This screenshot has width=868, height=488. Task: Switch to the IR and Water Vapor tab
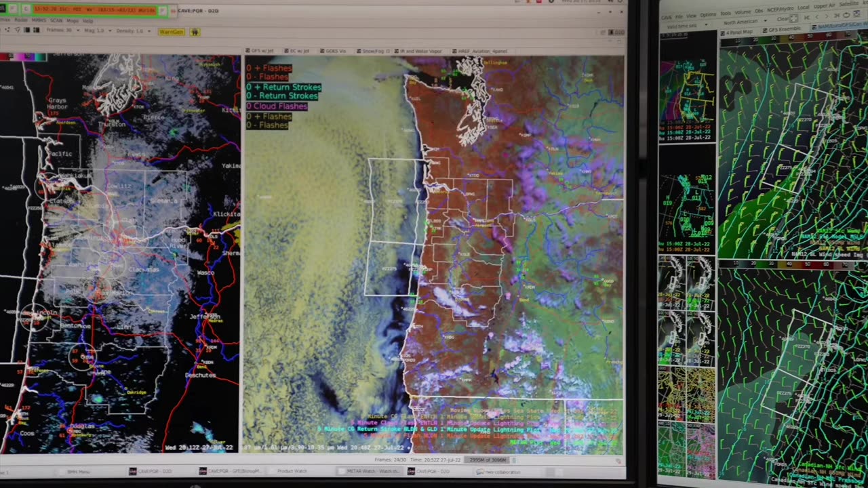point(419,51)
